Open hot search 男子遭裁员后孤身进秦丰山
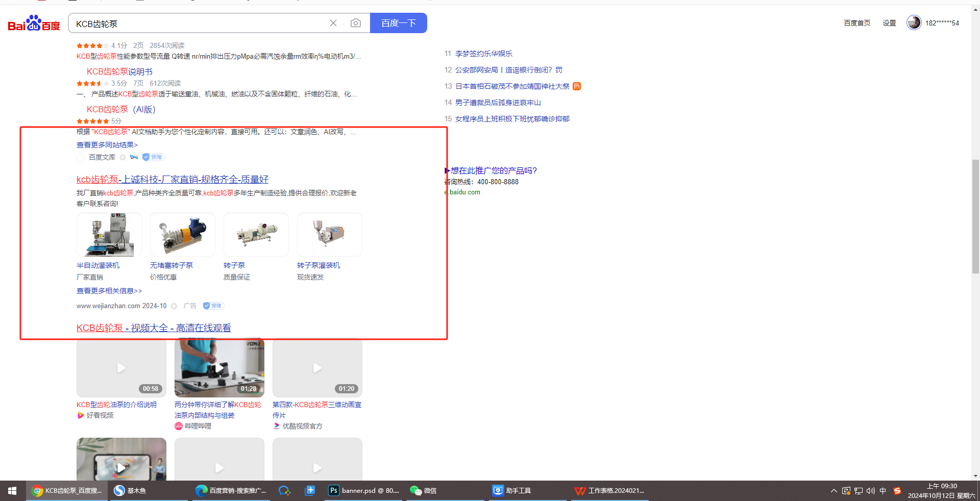Screen dimensions: 980x501 tap(498, 103)
